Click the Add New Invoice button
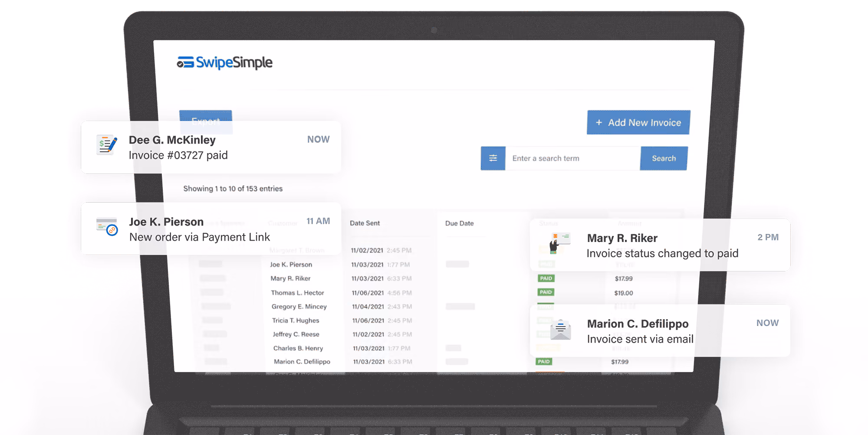Image resolution: width=868 pixels, height=435 pixels. pyautogui.click(x=638, y=122)
